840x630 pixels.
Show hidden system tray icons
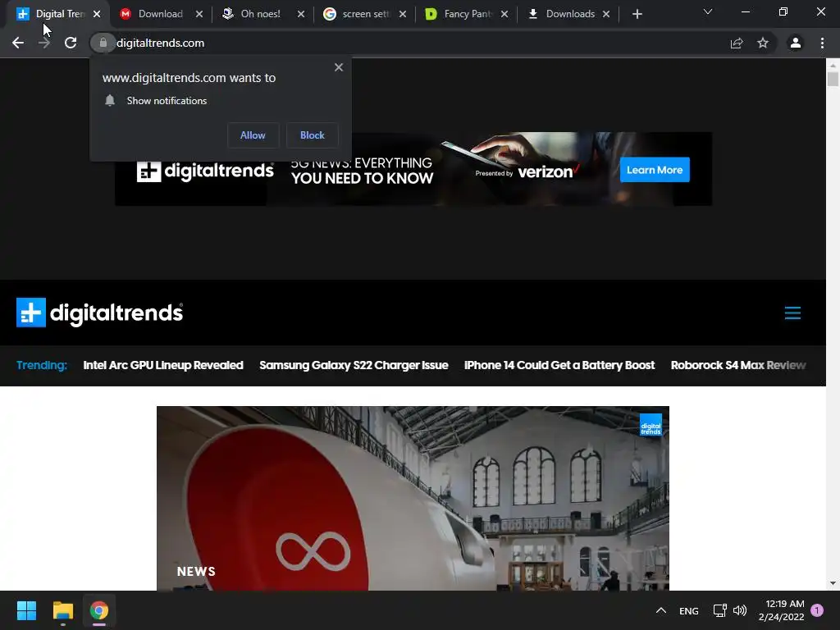tap(661, 610)
